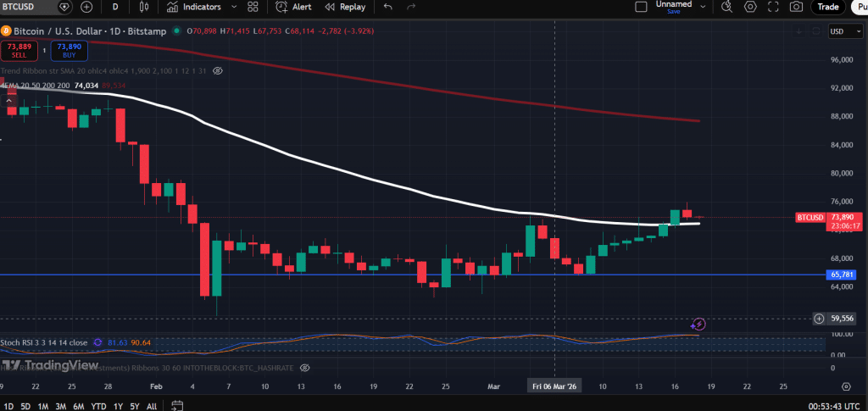Screen dimensions: 868x411
Task: Click the add symbol compare plus icon
Action: click(x=86, y=7)
